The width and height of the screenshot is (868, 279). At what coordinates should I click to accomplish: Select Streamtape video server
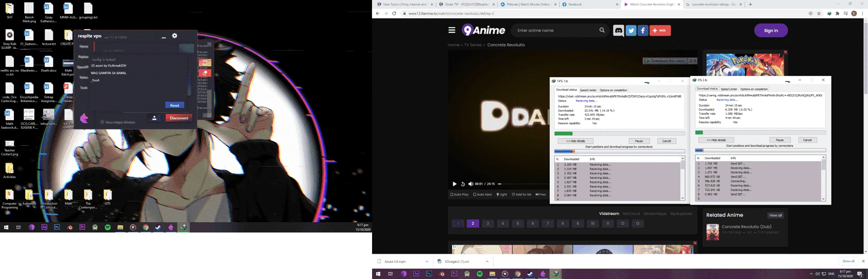coord(655,214)
